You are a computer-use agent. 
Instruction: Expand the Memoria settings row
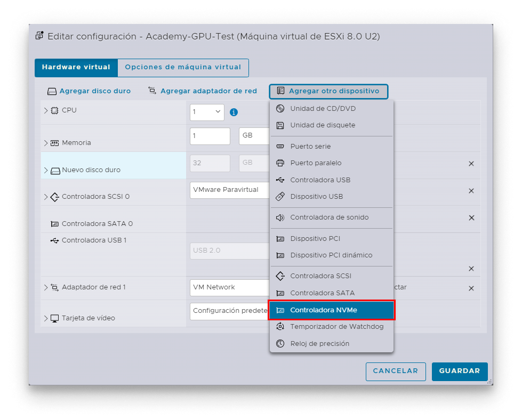coord(45,143)
